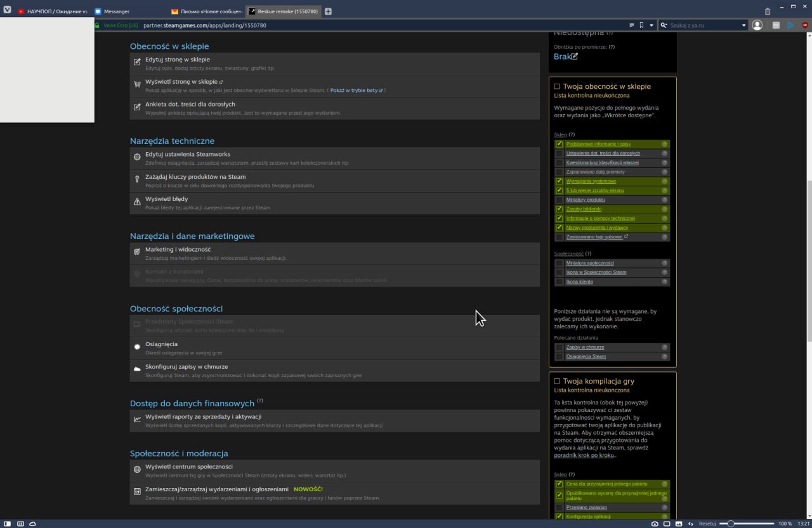Click the help icon on the 'Miniatury produktu' row
Image resolution: width=812 pixels, height=528 pixels.
[665, 200]
